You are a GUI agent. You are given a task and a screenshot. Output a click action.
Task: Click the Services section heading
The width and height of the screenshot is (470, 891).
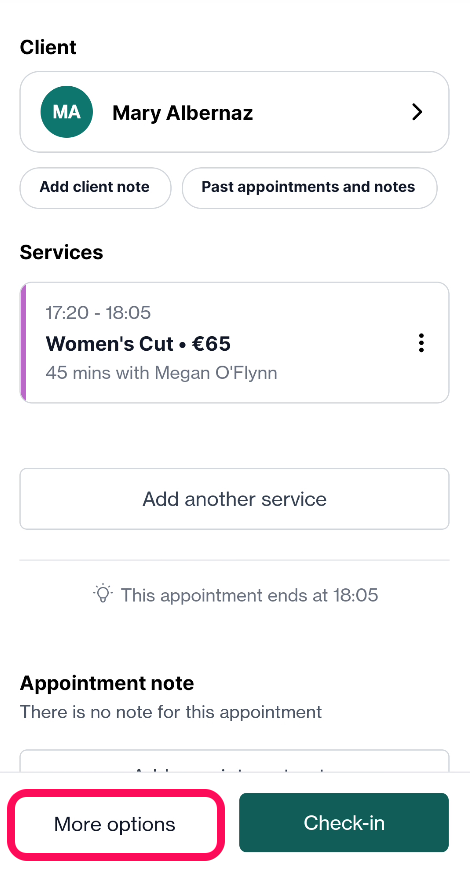61,252
